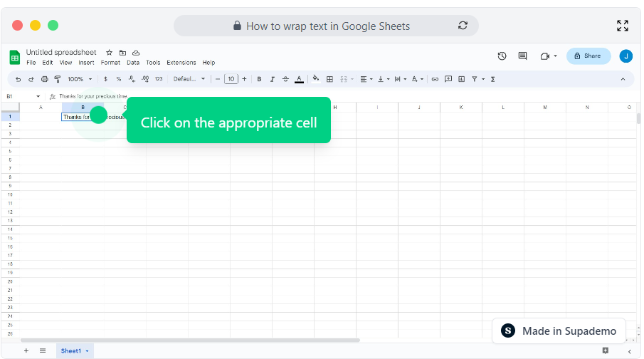The height and width of the screenshot is (359, 644).
Task: Decrease decimal places
Action: 132,79
